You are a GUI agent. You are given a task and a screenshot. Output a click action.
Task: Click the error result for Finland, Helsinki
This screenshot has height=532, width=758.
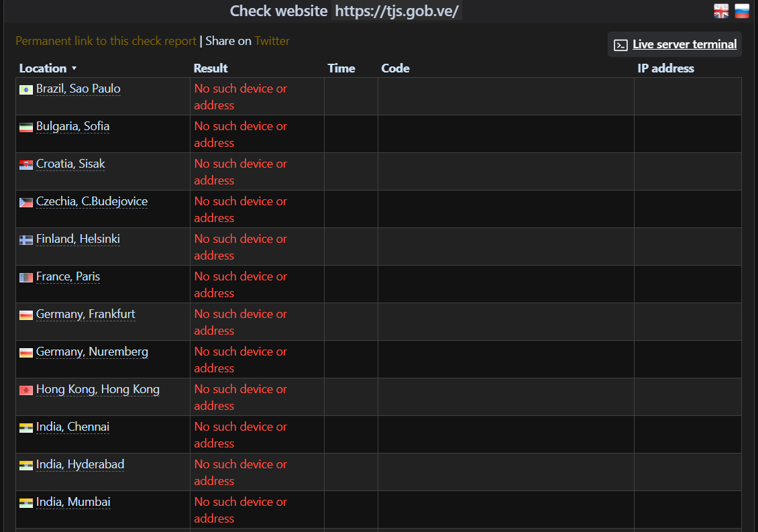[x=241, y=247]
